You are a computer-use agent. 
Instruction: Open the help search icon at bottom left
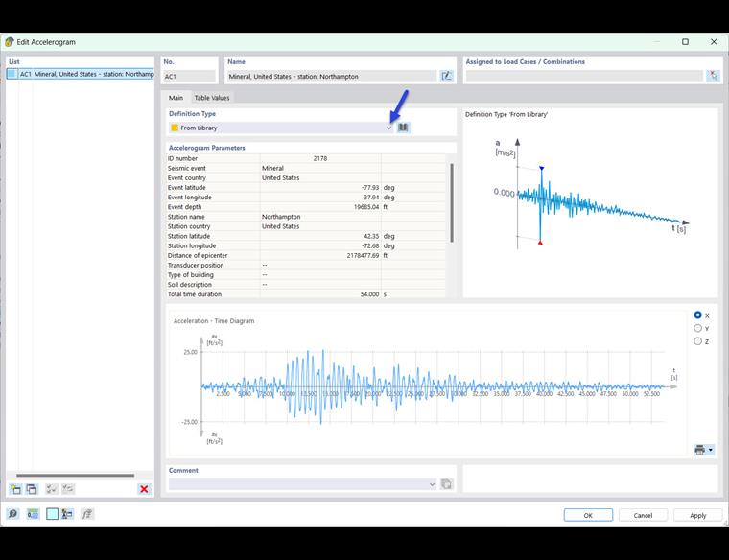(13, 514)
